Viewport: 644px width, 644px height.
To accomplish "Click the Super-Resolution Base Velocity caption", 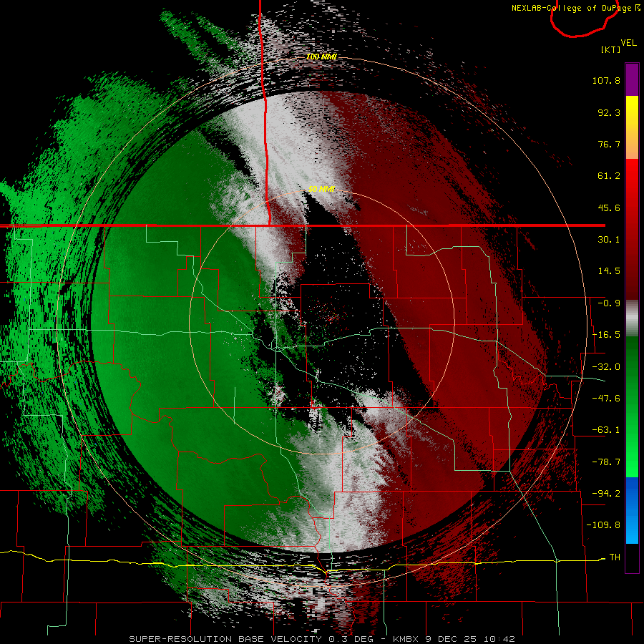I will [321, 639].
